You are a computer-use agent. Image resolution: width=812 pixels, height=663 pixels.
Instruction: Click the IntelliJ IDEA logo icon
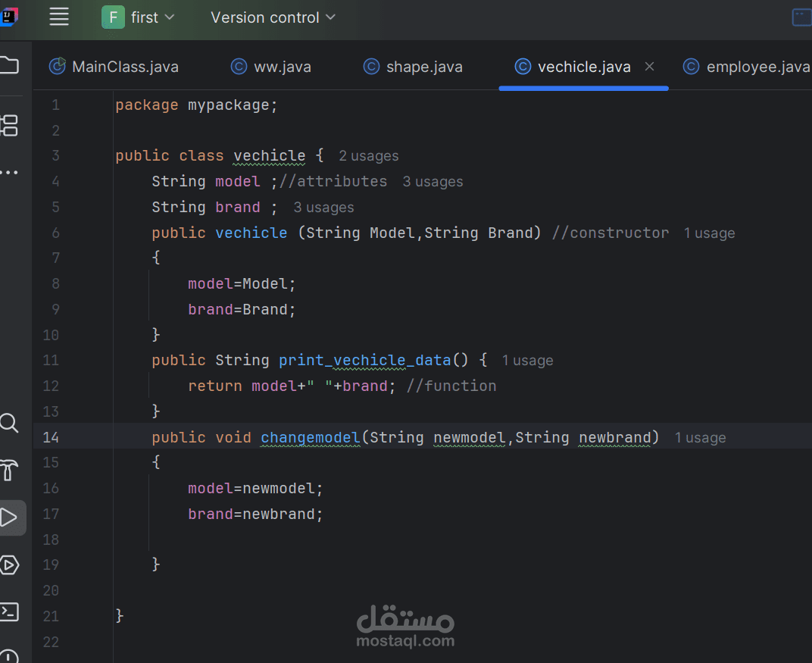(9, 17)
